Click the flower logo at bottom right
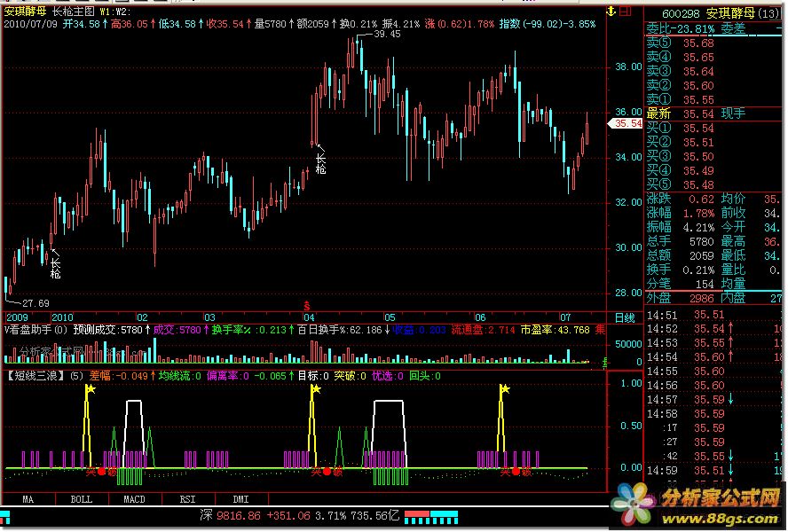The height and width of the screenshot is (532, 788). coord(637,504)
